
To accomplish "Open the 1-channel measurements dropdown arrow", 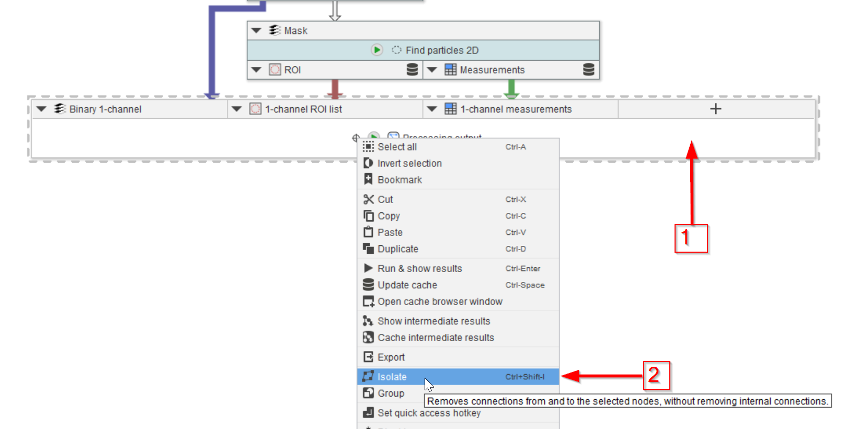I will (x=432, y=109).
